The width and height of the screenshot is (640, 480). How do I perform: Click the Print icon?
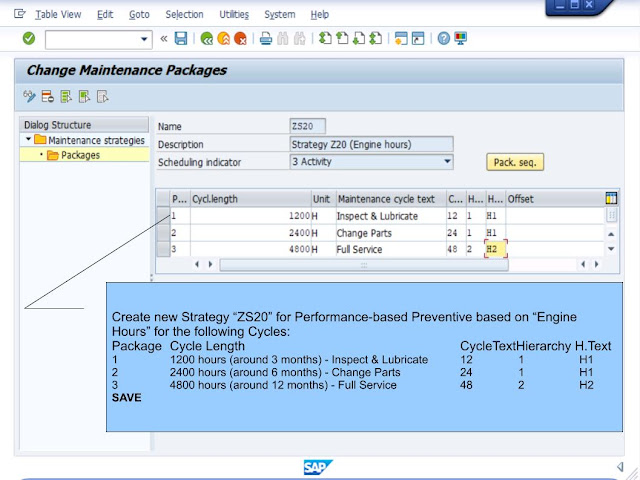tap(266, 39)
